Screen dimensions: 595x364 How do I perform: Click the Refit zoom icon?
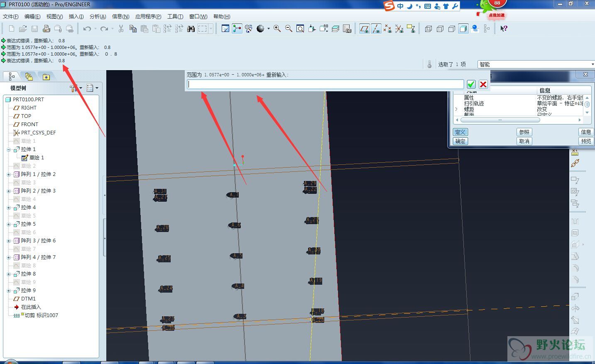point(300,29)
